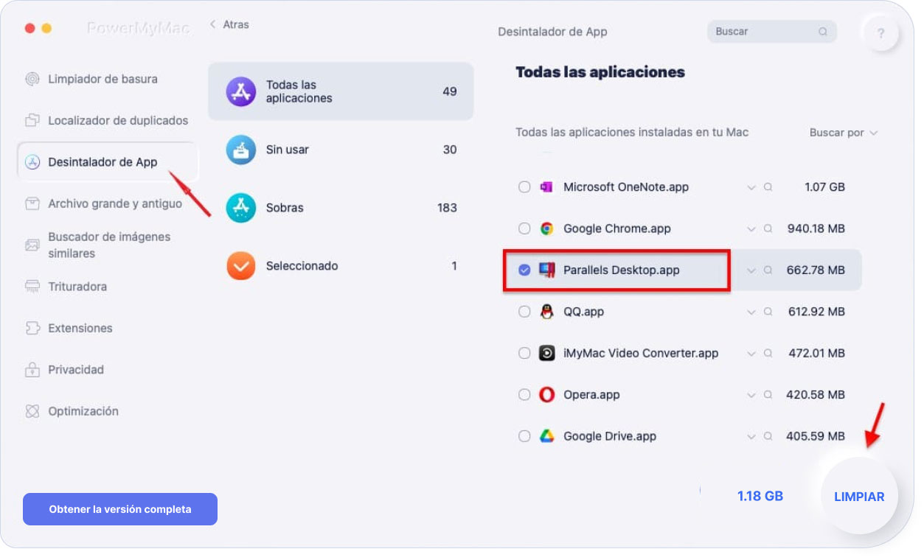Select the Sin usar category

point(341,150)
